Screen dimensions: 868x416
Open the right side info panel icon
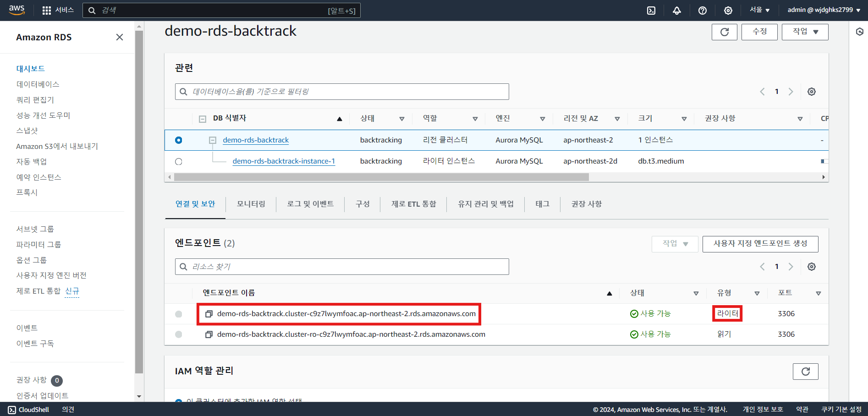860,32
